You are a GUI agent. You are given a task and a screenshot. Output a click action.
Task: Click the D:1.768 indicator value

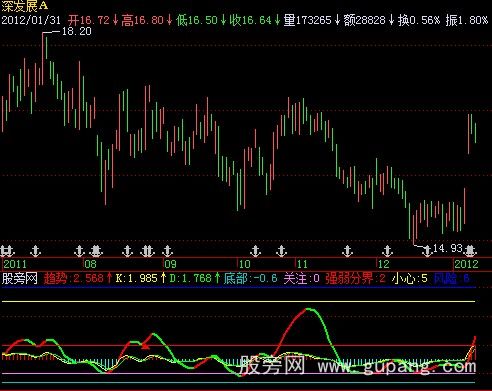click(191, 278)
